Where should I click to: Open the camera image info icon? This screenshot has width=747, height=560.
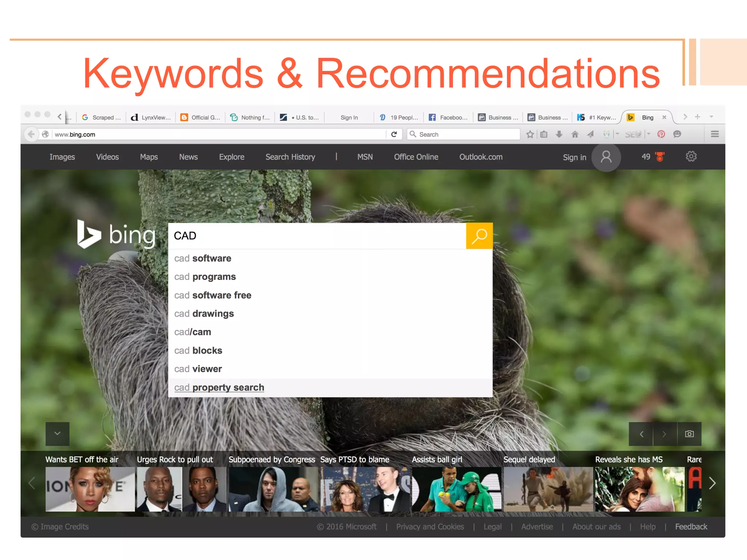click(x=689, y=434)
